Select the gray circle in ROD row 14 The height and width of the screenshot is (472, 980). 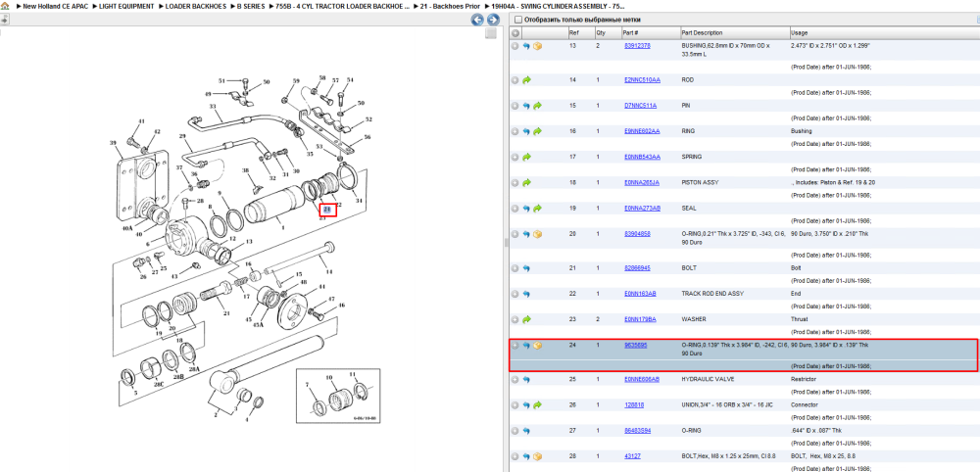[x=515, y=80]
